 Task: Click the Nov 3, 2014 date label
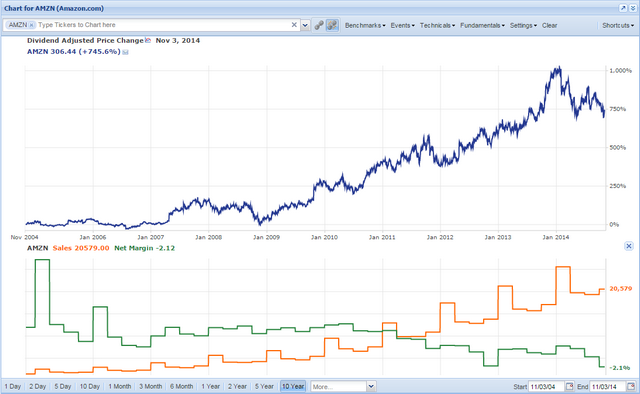click(x=178, y=40)
